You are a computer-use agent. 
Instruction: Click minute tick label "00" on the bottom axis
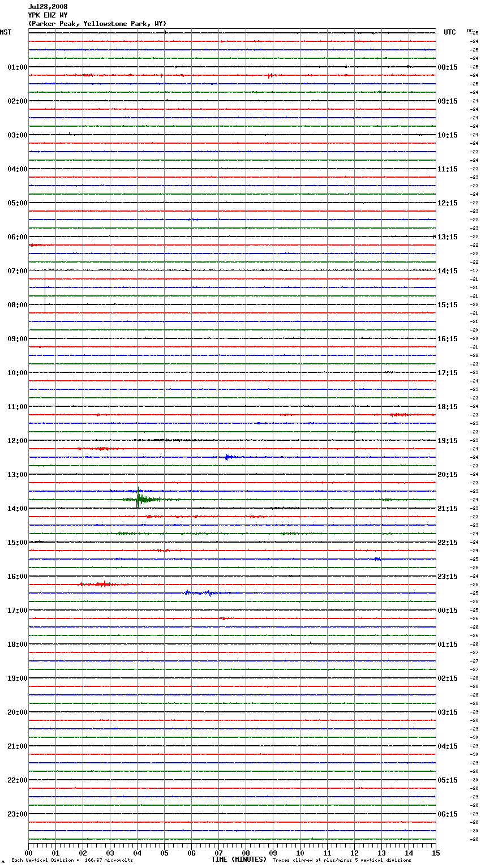pyautogui.click(x=28, y=853)
